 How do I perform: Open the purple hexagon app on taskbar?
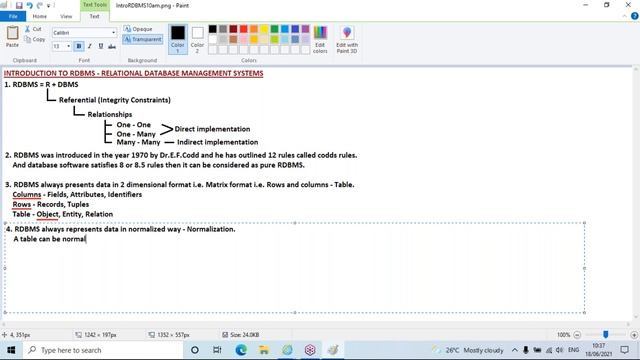coord(310,350)
